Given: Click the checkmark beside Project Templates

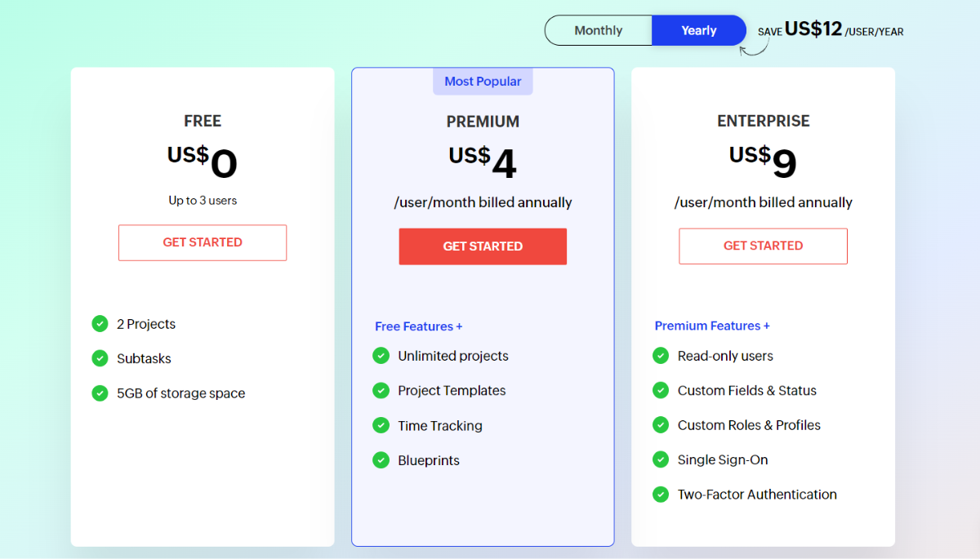Looking at the screenshot, I should (x=381, y=390).
